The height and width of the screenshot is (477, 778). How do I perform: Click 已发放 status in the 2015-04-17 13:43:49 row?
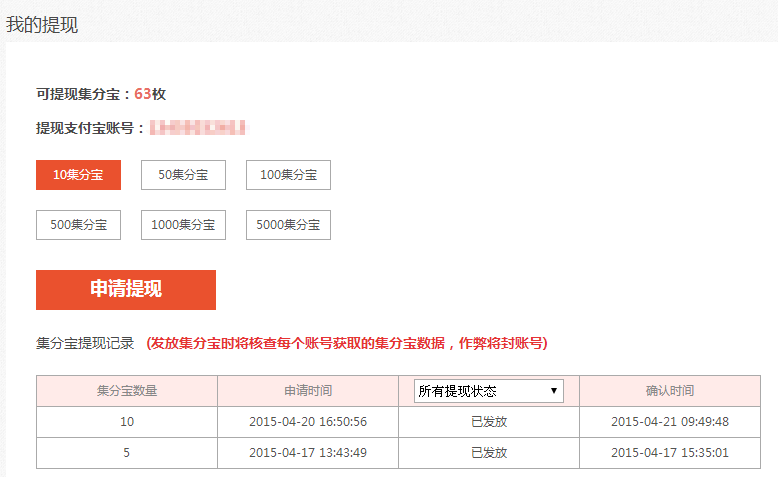pyautogui.click(x=489, y=453)
